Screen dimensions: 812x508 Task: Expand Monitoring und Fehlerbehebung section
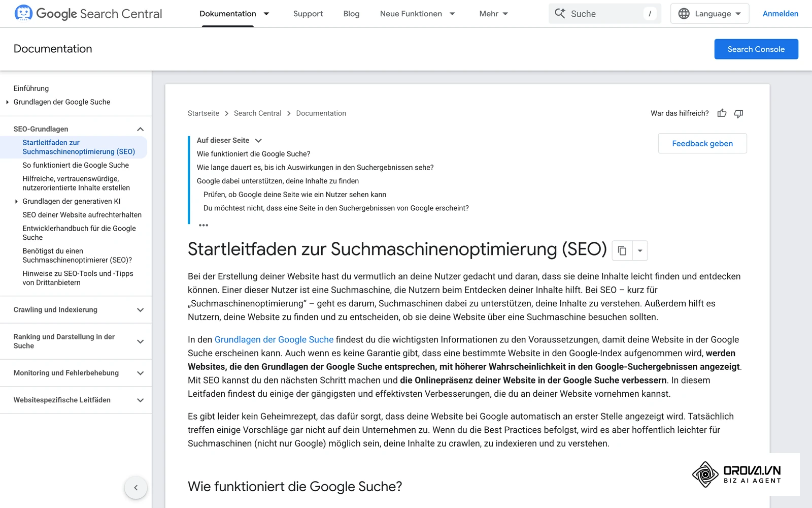141,373
